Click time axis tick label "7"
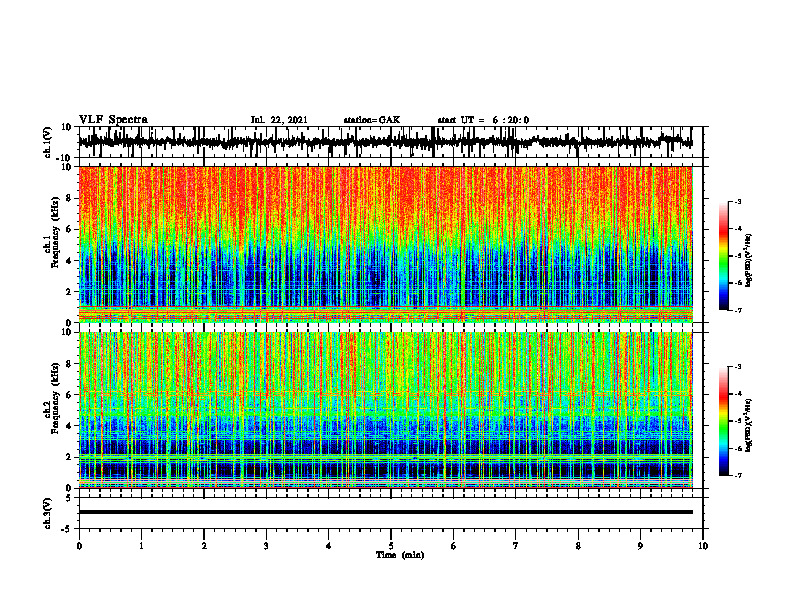Viewport: 792px width, 612px height. (x=516, y=546)
